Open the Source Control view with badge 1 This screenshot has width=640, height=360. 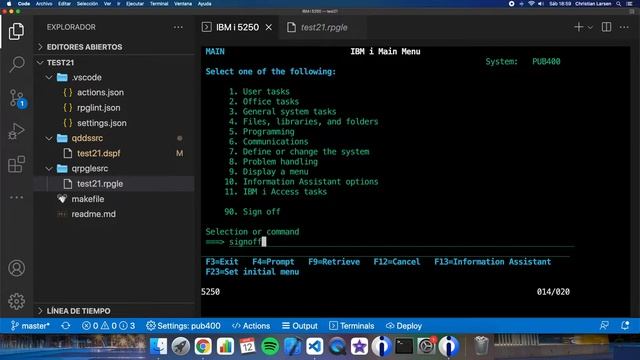point(17,98)
